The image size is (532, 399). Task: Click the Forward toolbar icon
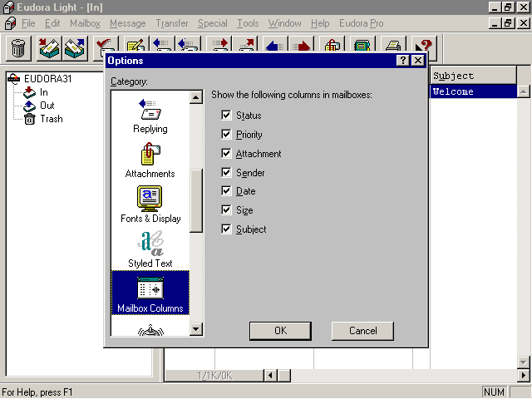(x=219, y=45)
